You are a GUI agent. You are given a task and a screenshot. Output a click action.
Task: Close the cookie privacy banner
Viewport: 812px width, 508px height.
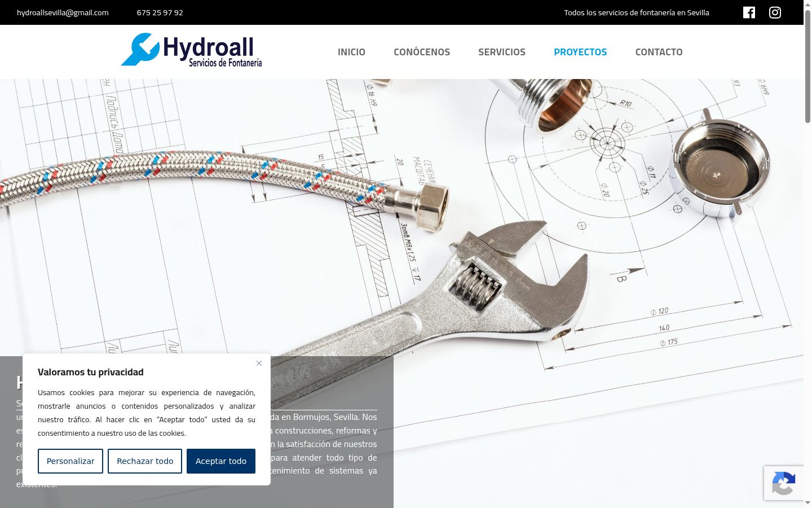pos(259,363)
